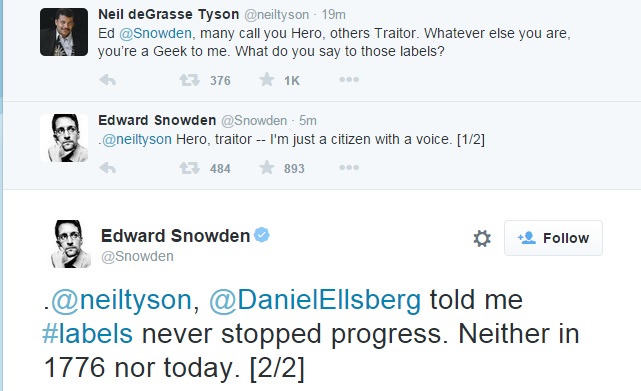Screen dimensions: 641x391
Task: Open @neiltyson mention in main tweet
Action: point(121,300)
